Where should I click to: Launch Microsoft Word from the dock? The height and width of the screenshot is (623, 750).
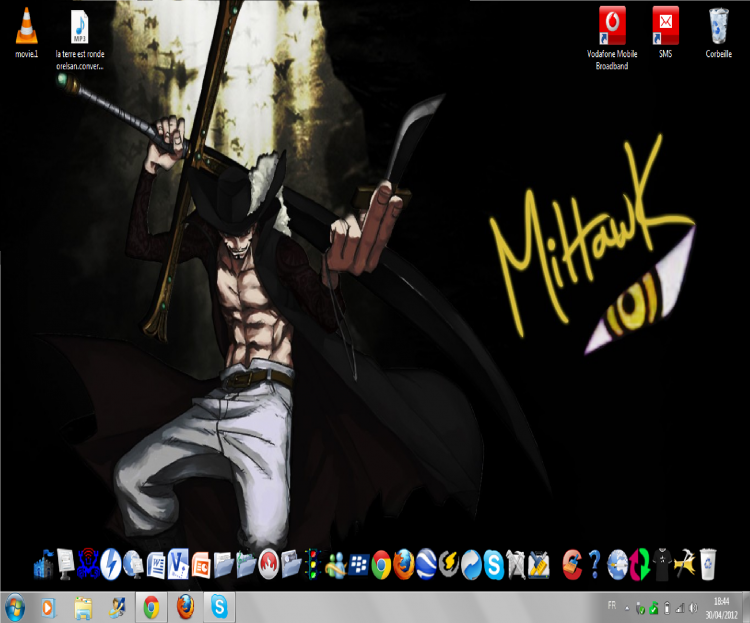pyautogui.click(x=156, y=565)
